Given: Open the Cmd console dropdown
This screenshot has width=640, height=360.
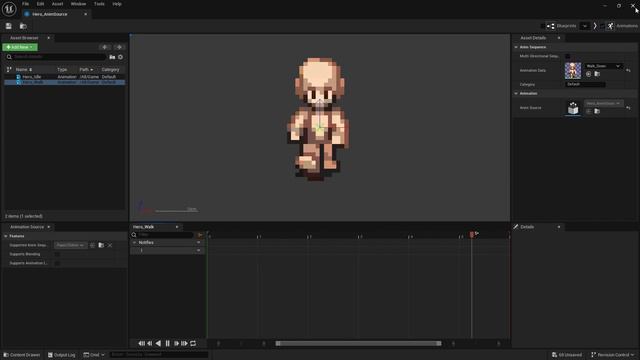Looking at the screenshot, I should click(94, 355).
